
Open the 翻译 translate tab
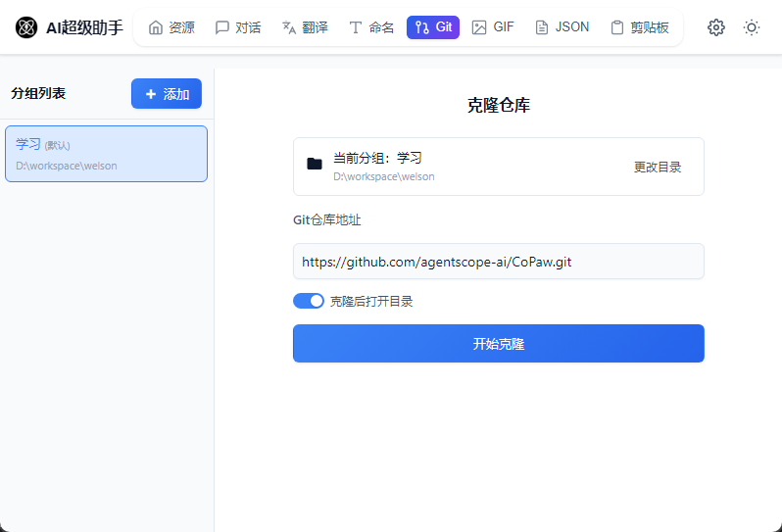click(305, 27)
